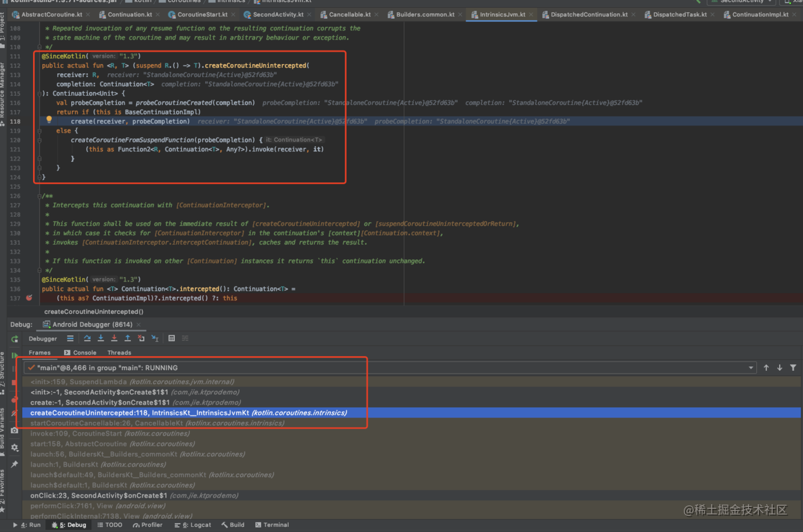Screen dimensions: 803x532
Task: Close the IntrinsicsJvm.kt tab
Action: click(x=531, y=14)
